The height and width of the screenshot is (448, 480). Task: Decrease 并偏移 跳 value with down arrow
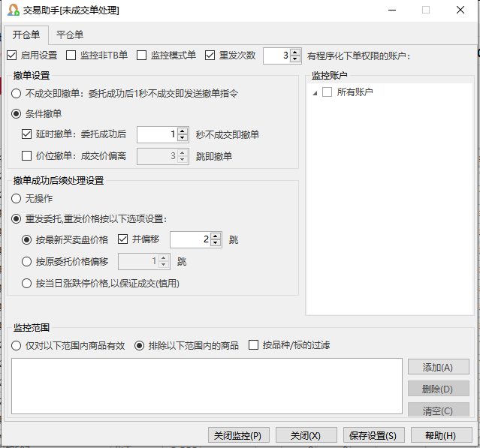click(216, 243)
